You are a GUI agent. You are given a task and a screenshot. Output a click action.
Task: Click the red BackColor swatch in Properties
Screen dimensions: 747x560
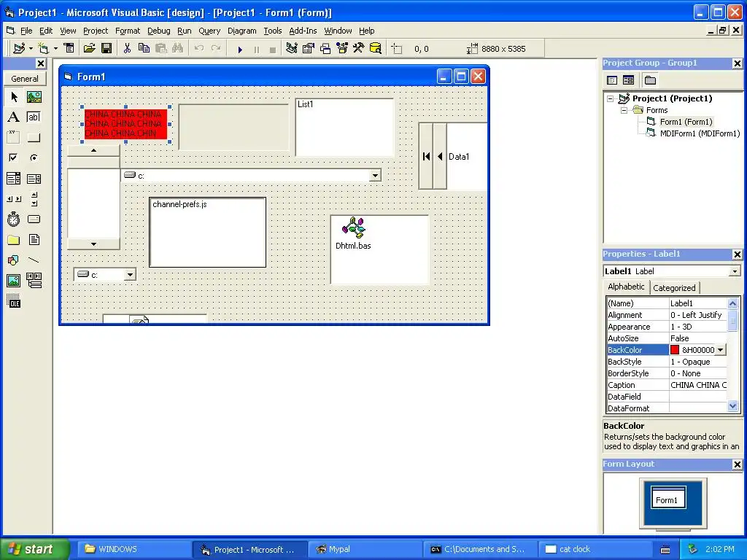click(675, 350)
